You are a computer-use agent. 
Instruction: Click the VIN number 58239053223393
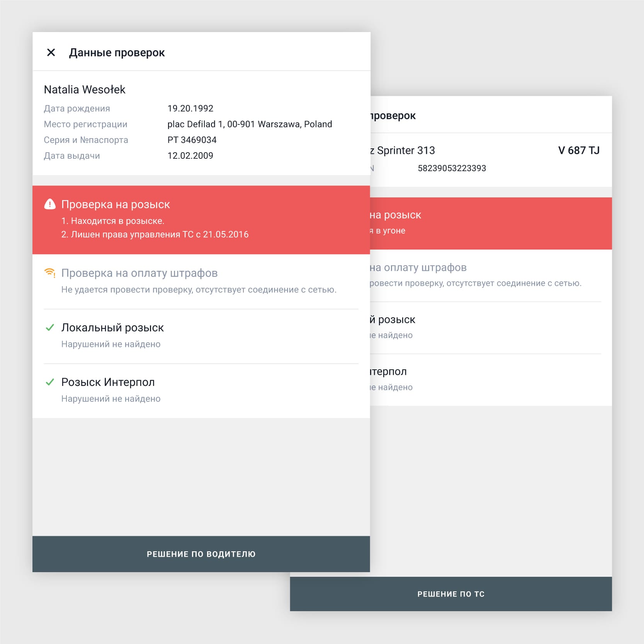coord(452,168)
